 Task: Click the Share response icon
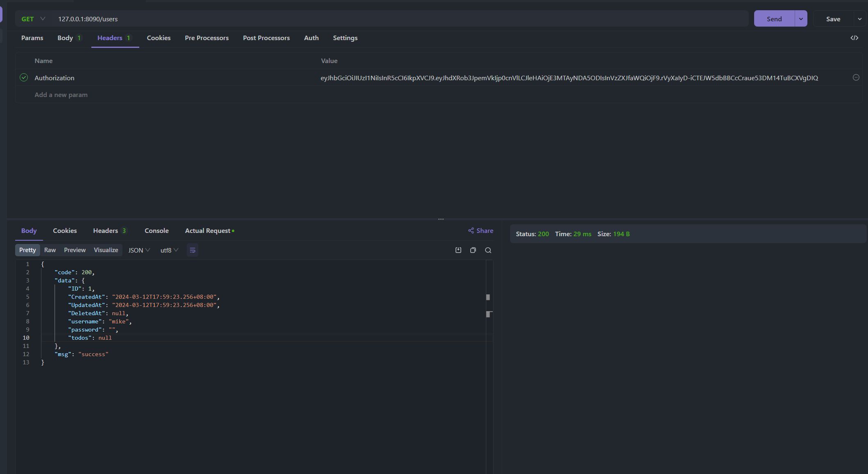(x=471, y=230)
